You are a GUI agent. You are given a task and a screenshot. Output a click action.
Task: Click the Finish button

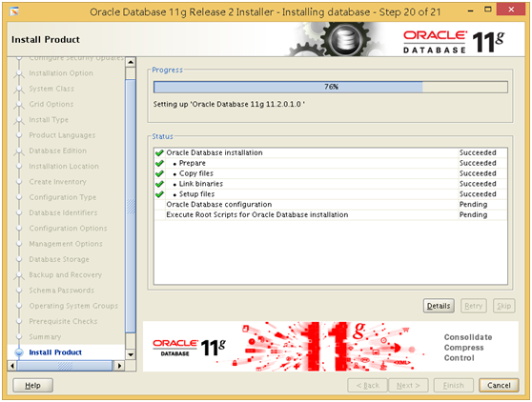click(453, 386)
